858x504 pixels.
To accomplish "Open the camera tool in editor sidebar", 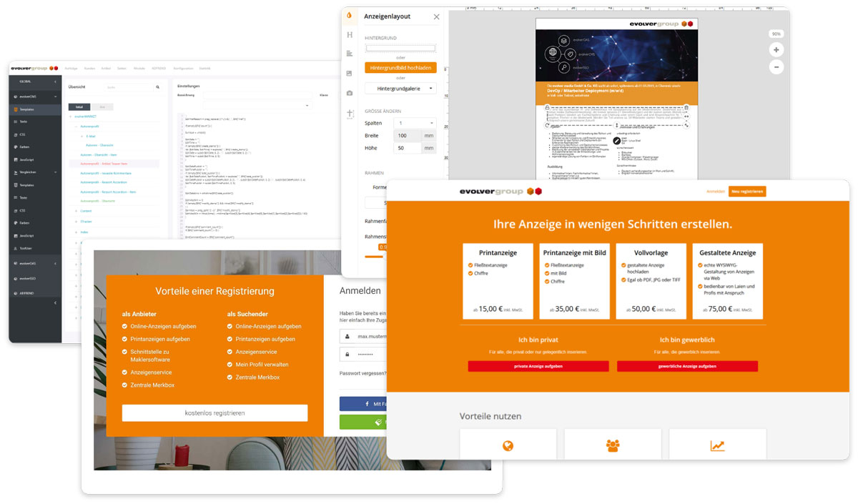I will [350, 93].
